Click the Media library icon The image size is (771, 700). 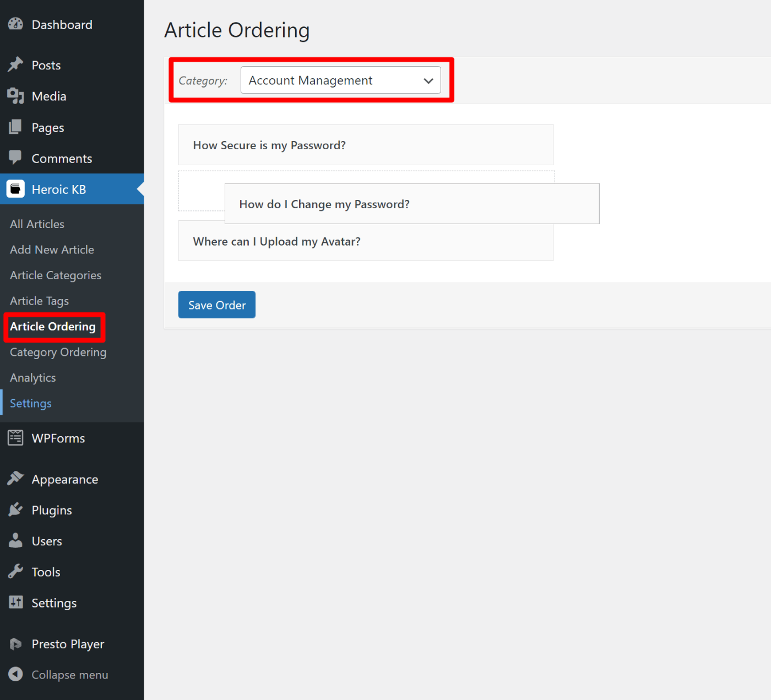15,96
